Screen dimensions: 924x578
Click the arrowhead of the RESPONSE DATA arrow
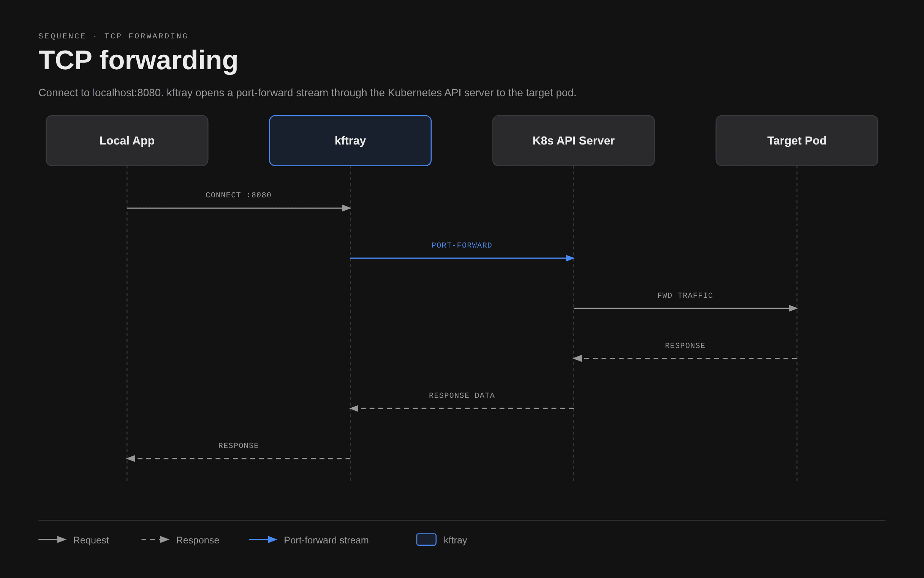coord(354,408)
